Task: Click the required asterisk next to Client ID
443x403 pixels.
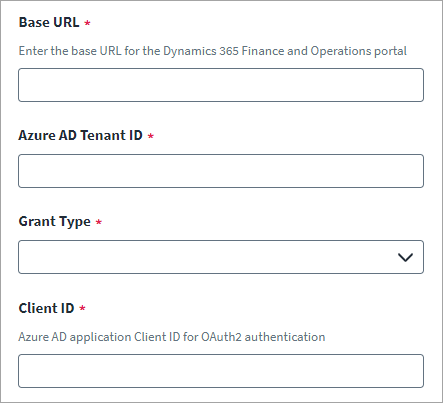Action: point(82,308)
